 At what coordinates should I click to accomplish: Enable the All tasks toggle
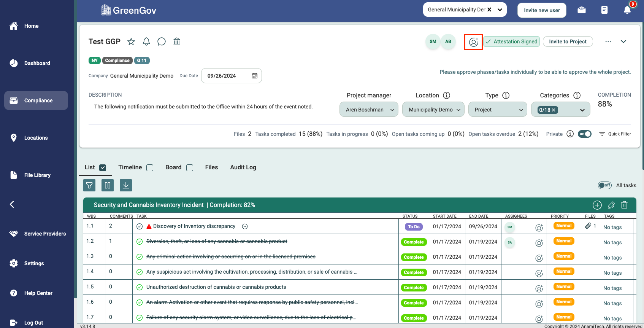pyautogui.click(x=604, y=185)
